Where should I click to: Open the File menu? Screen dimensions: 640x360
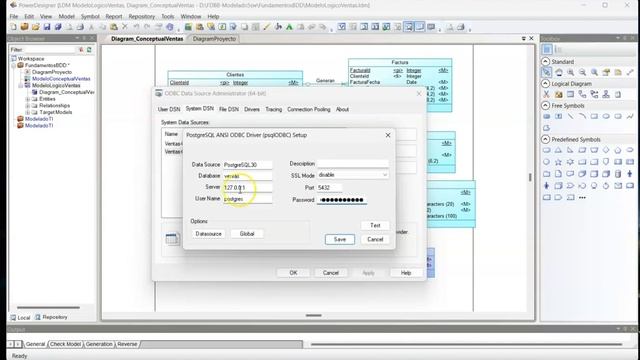[14, 16]
